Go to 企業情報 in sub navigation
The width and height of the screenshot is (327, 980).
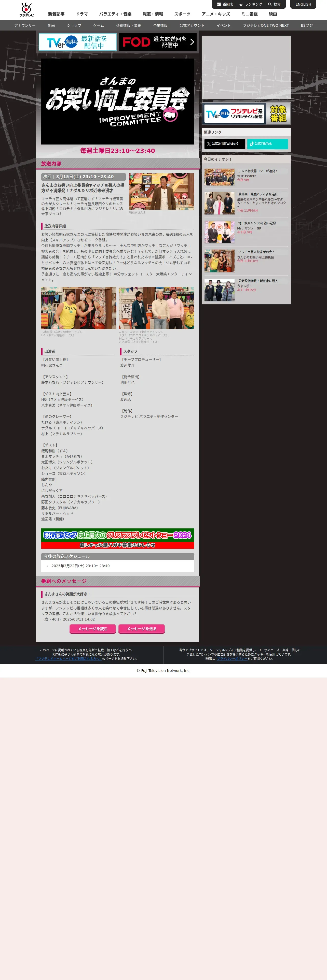pyautogui.click(x=160, y=25)
